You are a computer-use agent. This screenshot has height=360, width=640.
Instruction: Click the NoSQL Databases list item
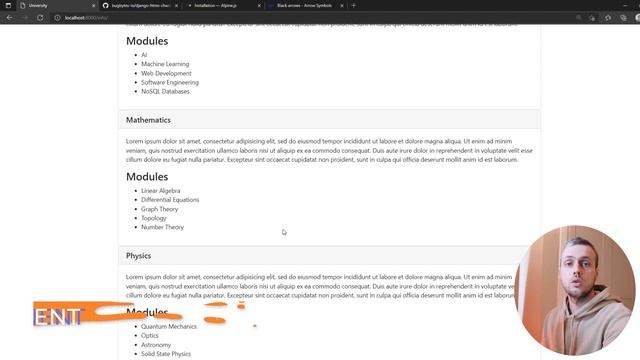coord(165,91)
